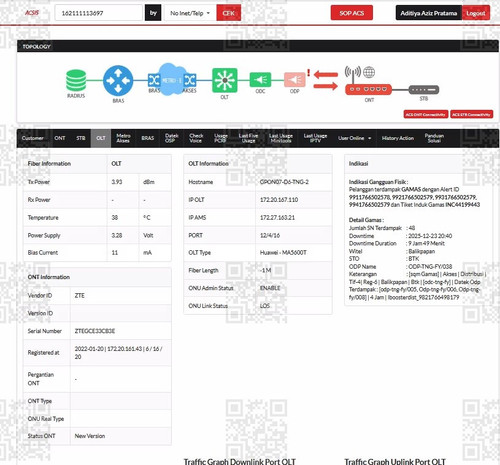The image size is (500, 465).
Task: Open the Last Usage IPTV tab
Action: [315, 138]
